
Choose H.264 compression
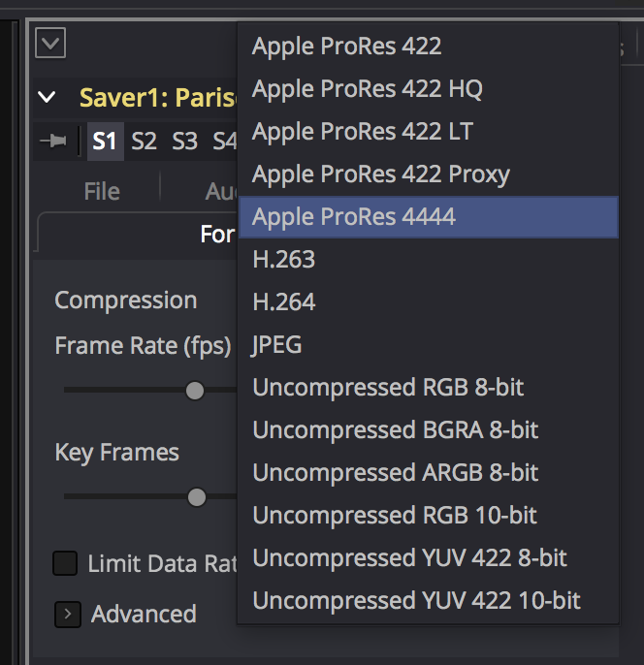[x=428, y=302]
